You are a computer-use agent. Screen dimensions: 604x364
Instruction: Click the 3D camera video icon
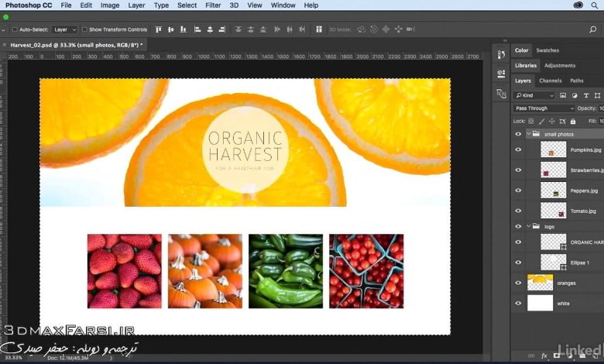click(x=410, y=29)
